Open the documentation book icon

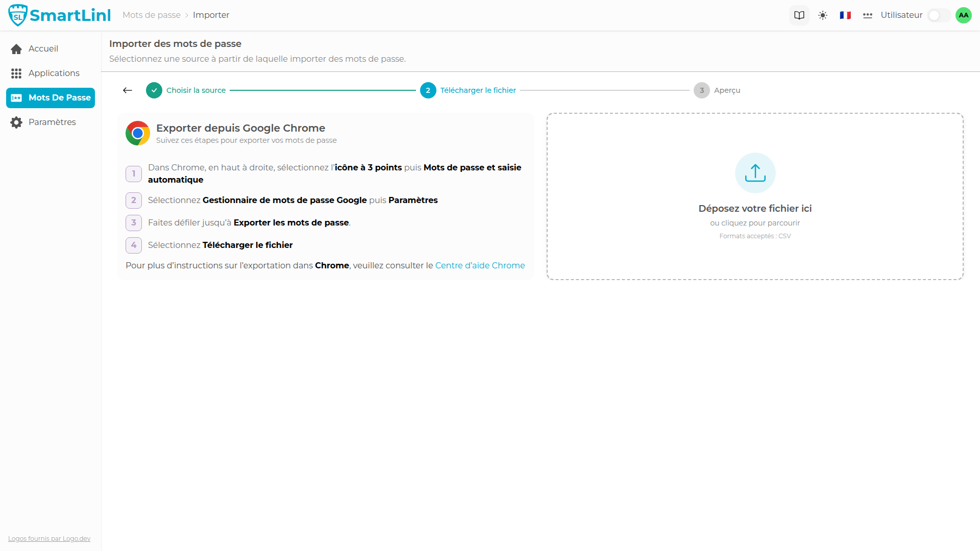click(799, 15)
